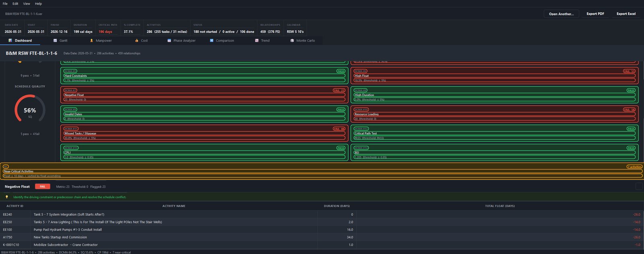Viewport: 644px width, 254px height.
Task: Click the Export PDF button
Action: 595,14
